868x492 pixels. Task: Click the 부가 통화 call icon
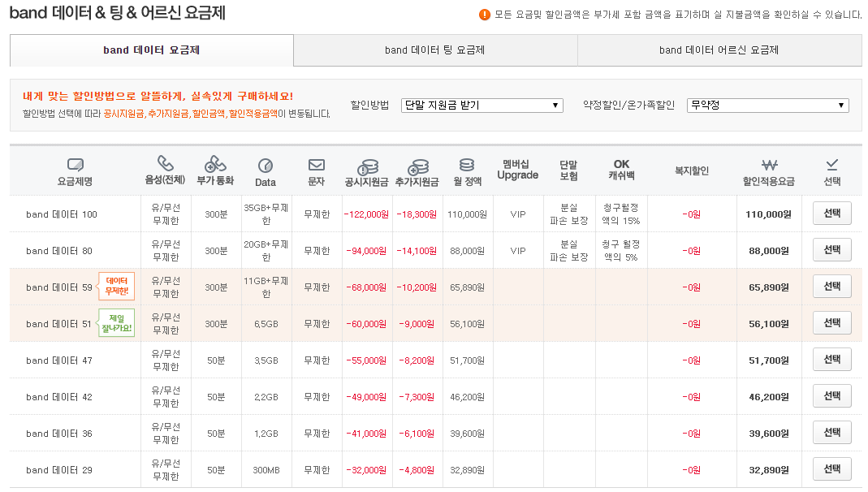click(x=216, y=161)
